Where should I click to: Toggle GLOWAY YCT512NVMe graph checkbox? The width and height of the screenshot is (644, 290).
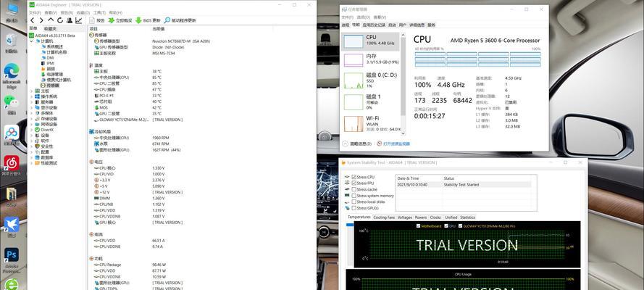pos(461,226)
